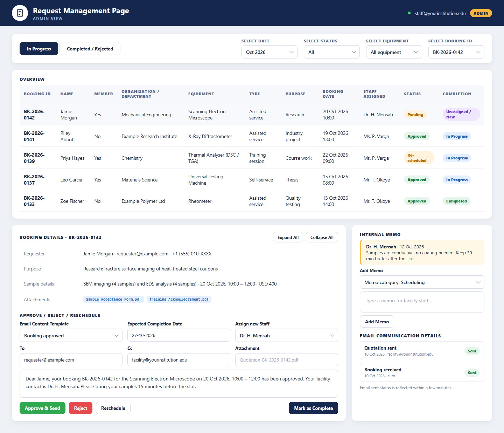Select booking row BK-2026-0141

252,136
